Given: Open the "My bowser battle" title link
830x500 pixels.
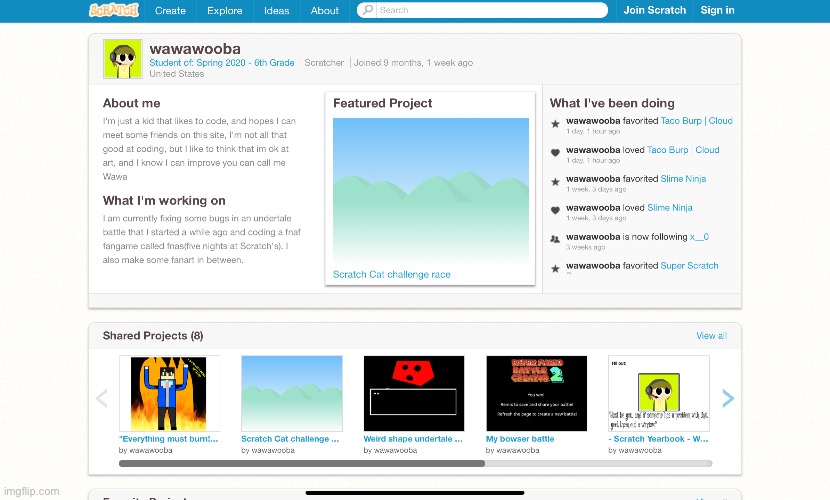Looking at the screenshot, I should (x=520, y=439).
